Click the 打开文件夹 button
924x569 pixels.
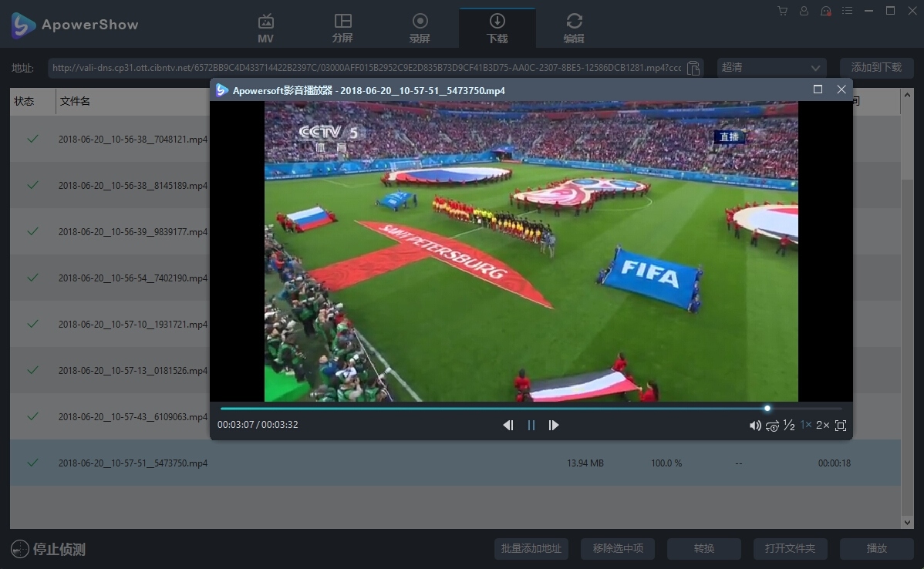pos(790,548)
